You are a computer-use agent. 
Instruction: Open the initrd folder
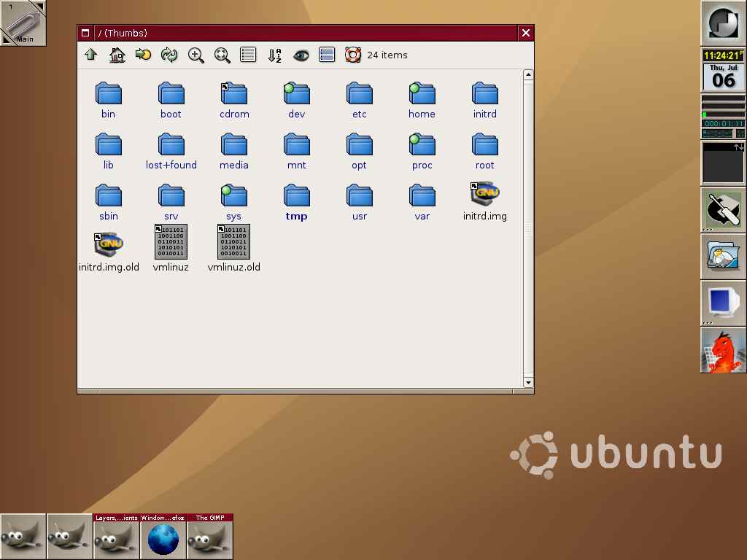coord(484,101)
